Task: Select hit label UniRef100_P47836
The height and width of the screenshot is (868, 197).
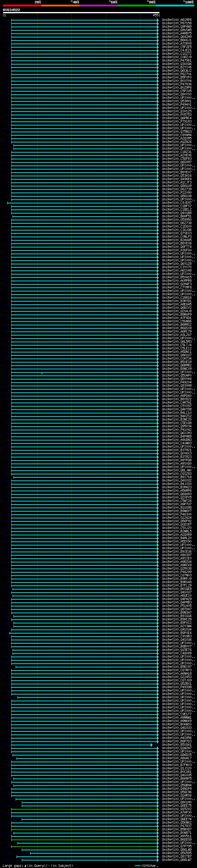Action: (176, 84)
